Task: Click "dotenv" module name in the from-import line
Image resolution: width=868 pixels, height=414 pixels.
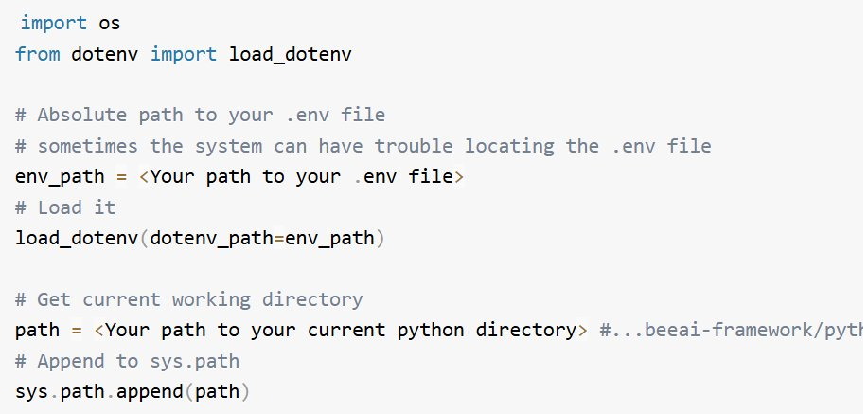Action: pyautogui.click(x=104, y=53)
